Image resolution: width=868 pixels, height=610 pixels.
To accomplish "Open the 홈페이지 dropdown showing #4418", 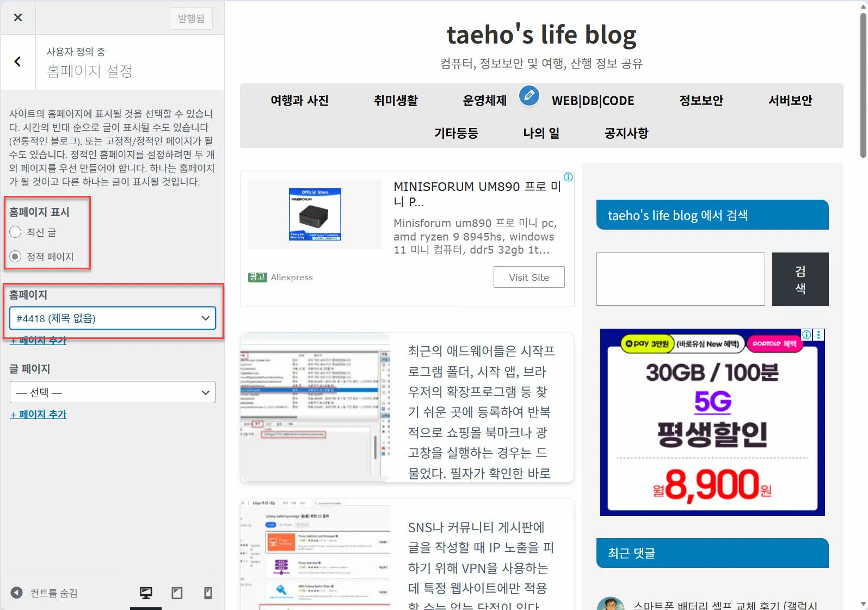I will point(113,318).
